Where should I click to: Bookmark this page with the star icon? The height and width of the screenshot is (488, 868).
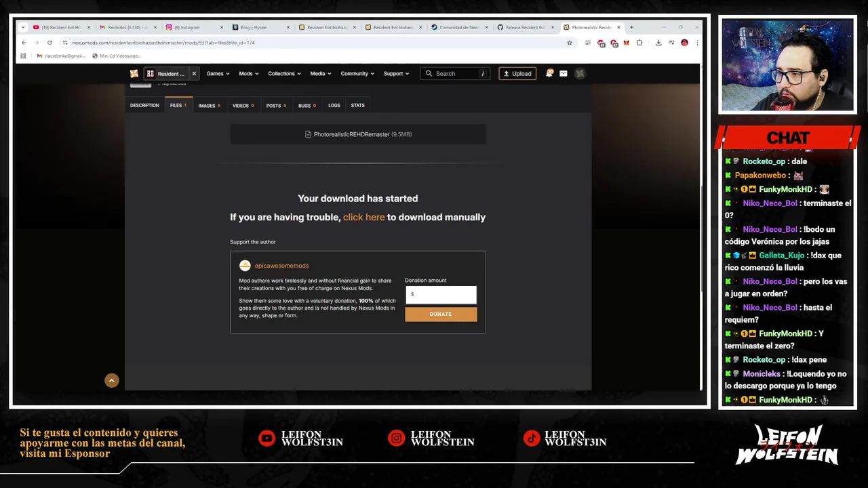pos(570,42)
